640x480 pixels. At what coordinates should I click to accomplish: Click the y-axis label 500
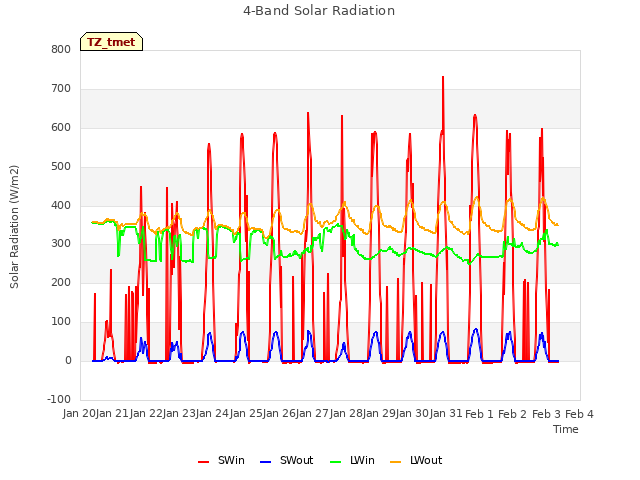point(61,167)
